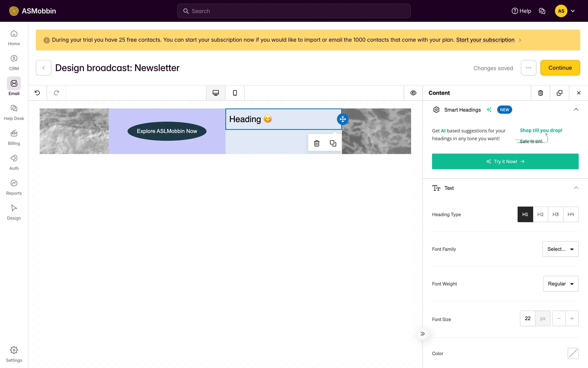Open the Font Weight dropdown

pos(560,284)
